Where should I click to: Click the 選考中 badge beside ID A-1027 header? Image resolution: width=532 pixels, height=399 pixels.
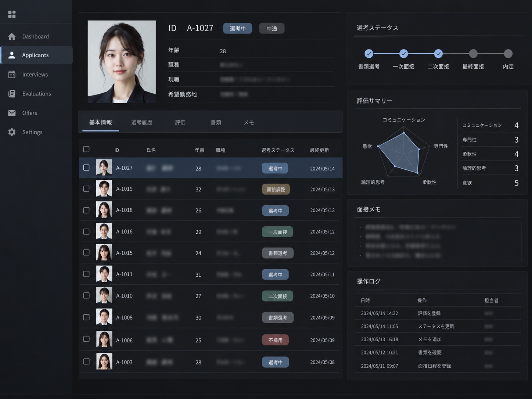point(238,28)
